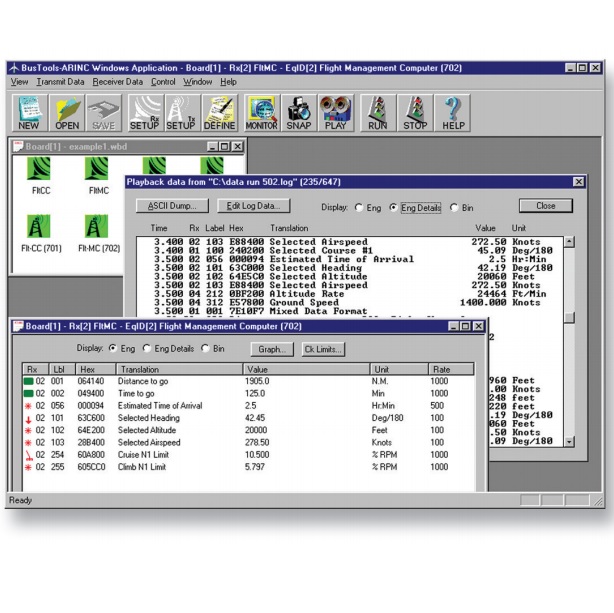
Task: Click the ASCII Dump button
Action: coord(173,206)
